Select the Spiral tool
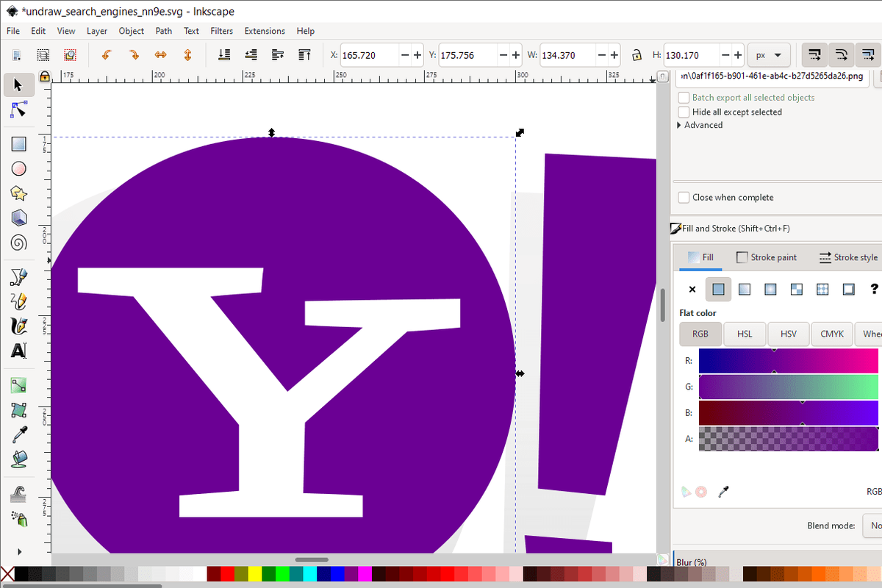 [19, 243]
